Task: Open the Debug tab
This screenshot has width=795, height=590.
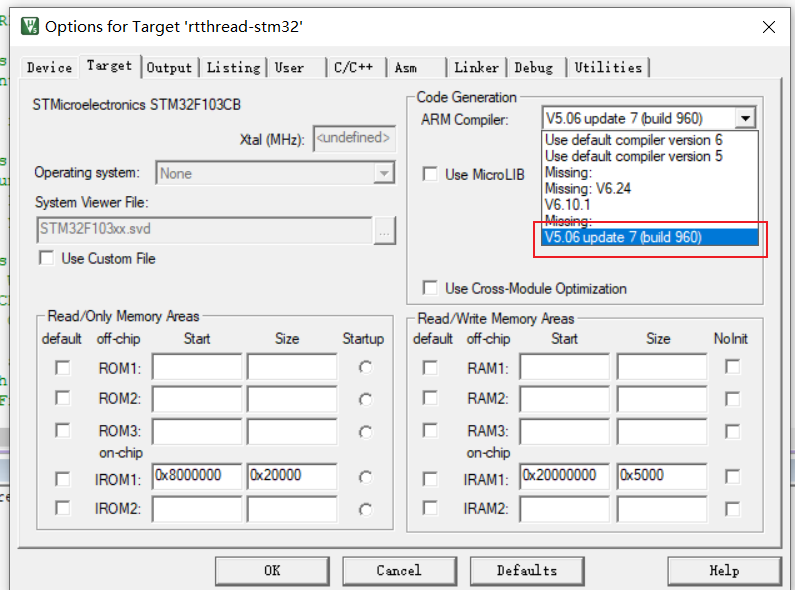Action: (x=536, y=67)
